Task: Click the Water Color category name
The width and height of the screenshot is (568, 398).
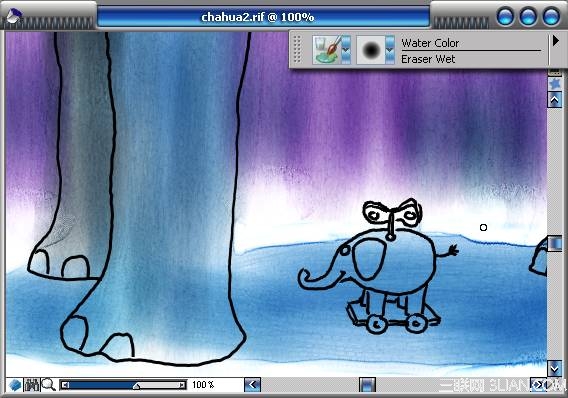Action: tap(430, 43)
